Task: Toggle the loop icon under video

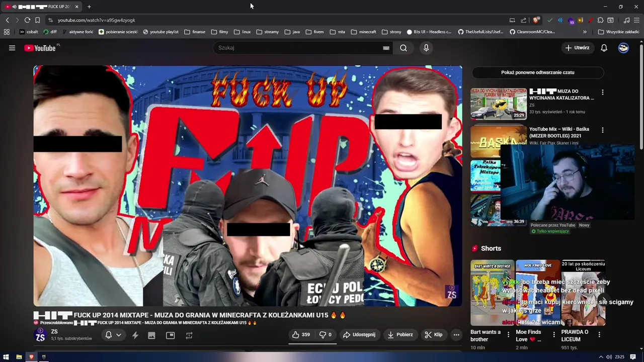Action: click(189, 335)
